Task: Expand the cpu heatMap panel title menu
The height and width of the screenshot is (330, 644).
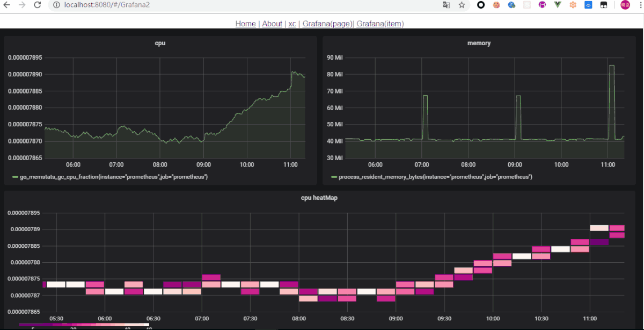Action: click(319, 198)
